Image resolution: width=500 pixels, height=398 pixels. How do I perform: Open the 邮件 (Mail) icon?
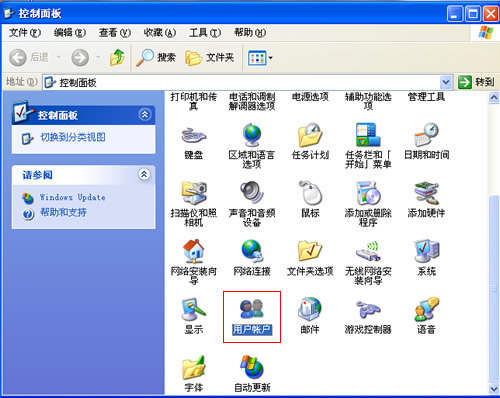point(310,309)
